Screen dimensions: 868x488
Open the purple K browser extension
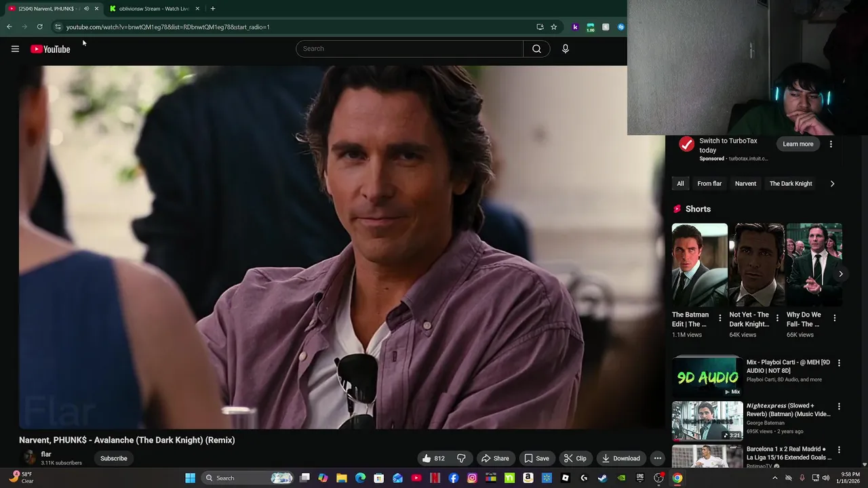tap(575, 27)
